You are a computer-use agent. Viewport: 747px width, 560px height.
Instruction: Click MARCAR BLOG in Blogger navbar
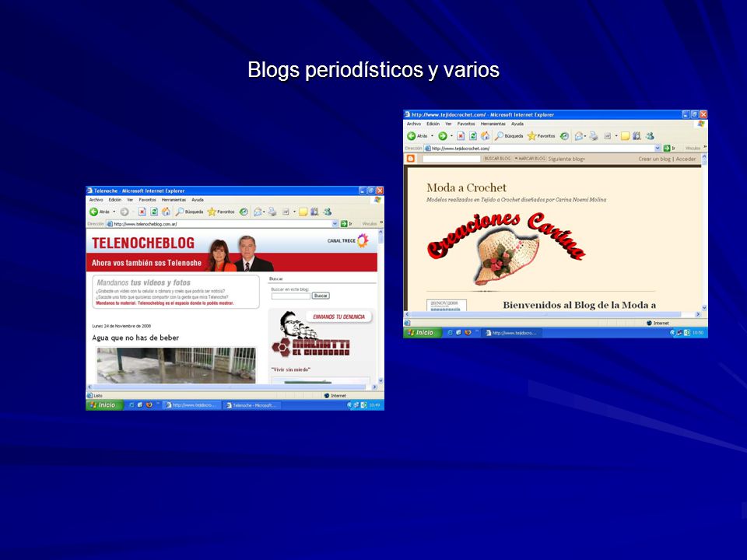[530, 159]
